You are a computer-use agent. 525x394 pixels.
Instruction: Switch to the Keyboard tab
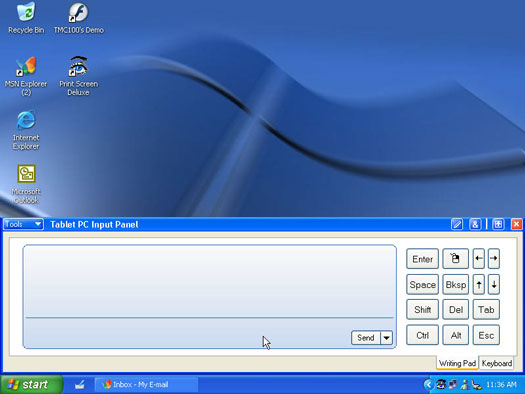(497, 363)
